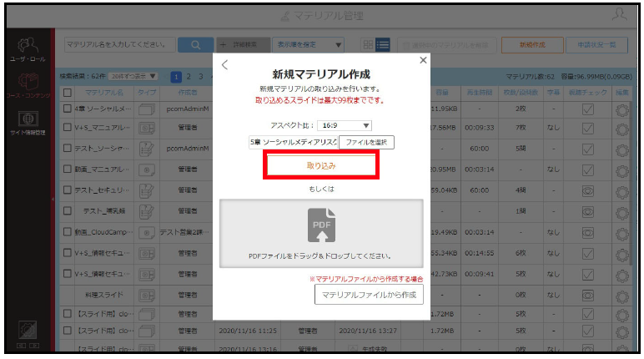Toggle the select-all header checkbox
Image resolution: width=644 pixels, height=359 pixels.
(x=68, y=93)
